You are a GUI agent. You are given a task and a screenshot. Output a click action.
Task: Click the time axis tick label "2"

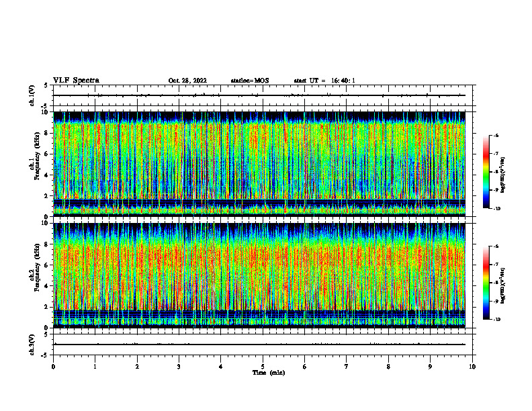pos(137,367)
